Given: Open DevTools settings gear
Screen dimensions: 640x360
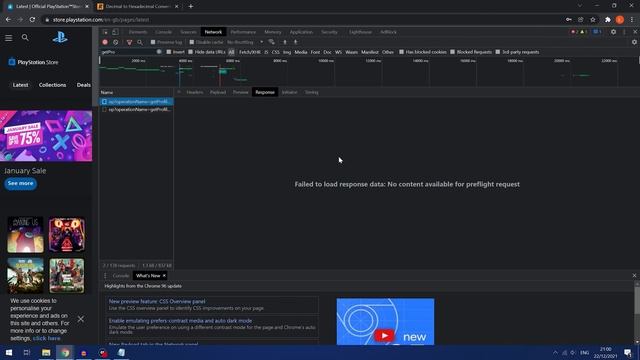Looking at the screenshot, I should pos(613,32).
